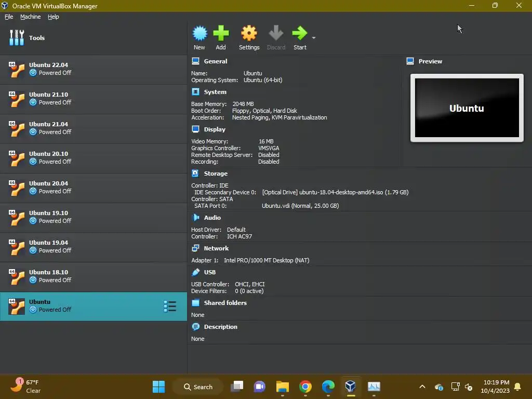
Task: Open the Storage section header
Action: 216,174
